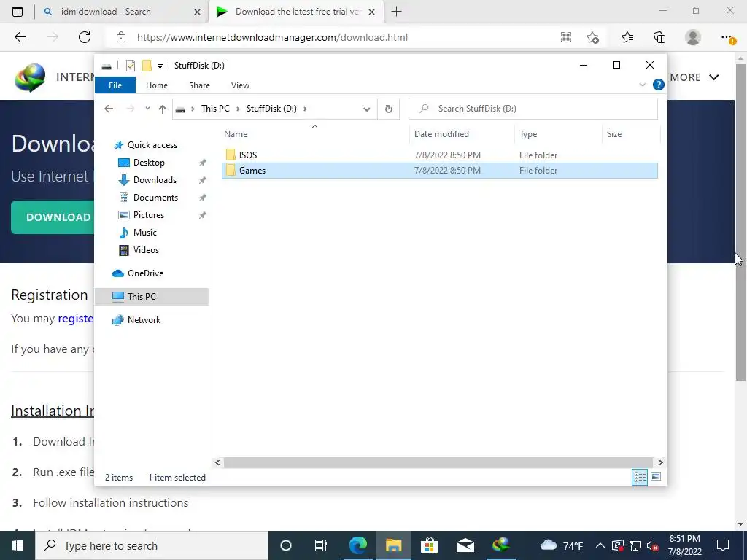Switch to idm download - Search tab
Screen dimensions: 747x560
click(x=106, y=12)
